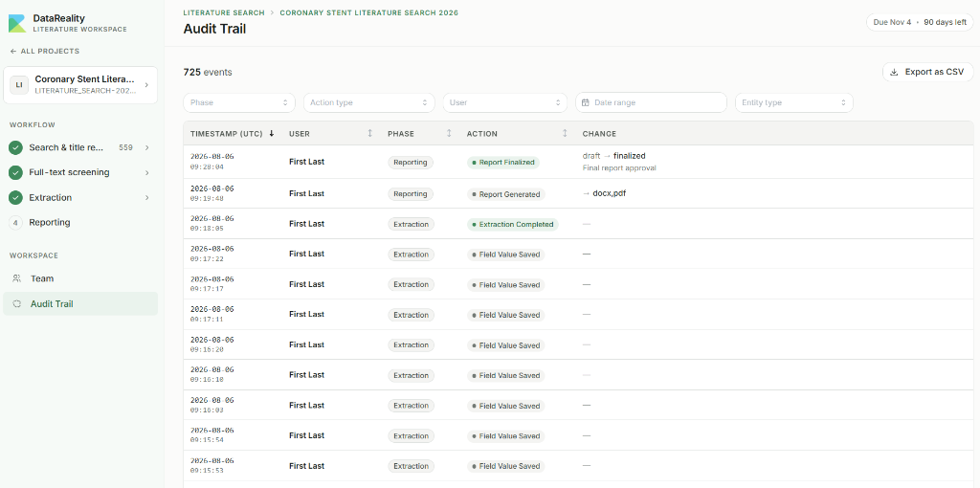Image resolution: width=980 pixels, height=488 pixels.
Task: Open the Reporting workflow step
Action: pos(80,222)
